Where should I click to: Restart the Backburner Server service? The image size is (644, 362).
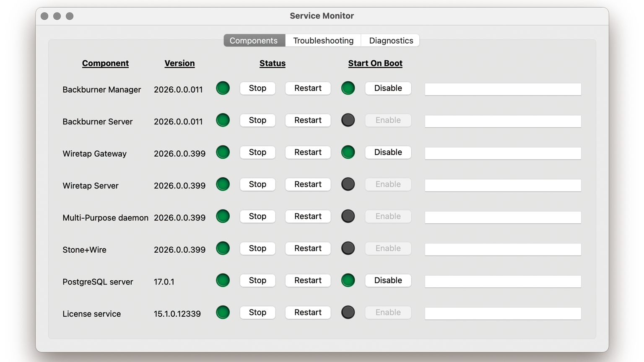[x=308, y=120]
